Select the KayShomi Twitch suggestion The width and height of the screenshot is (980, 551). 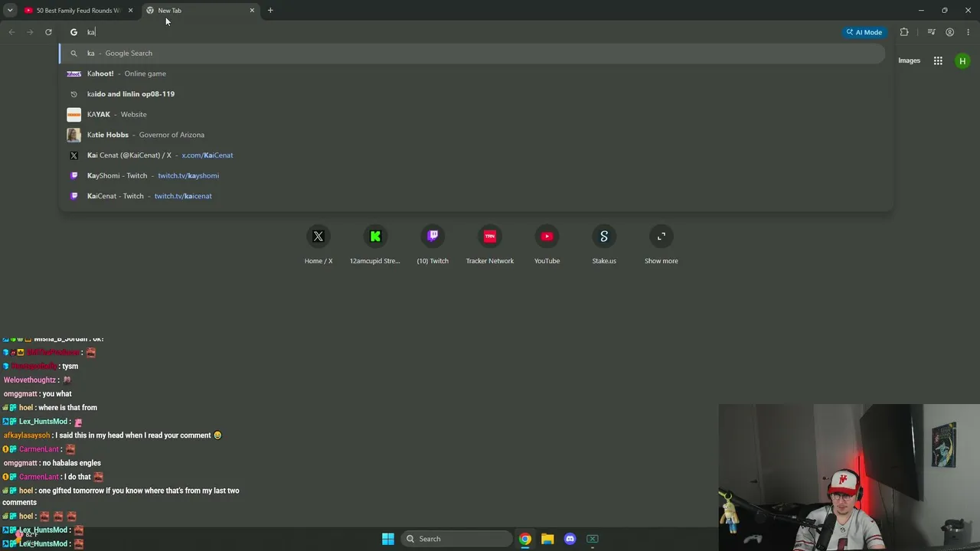pos(472,175)
